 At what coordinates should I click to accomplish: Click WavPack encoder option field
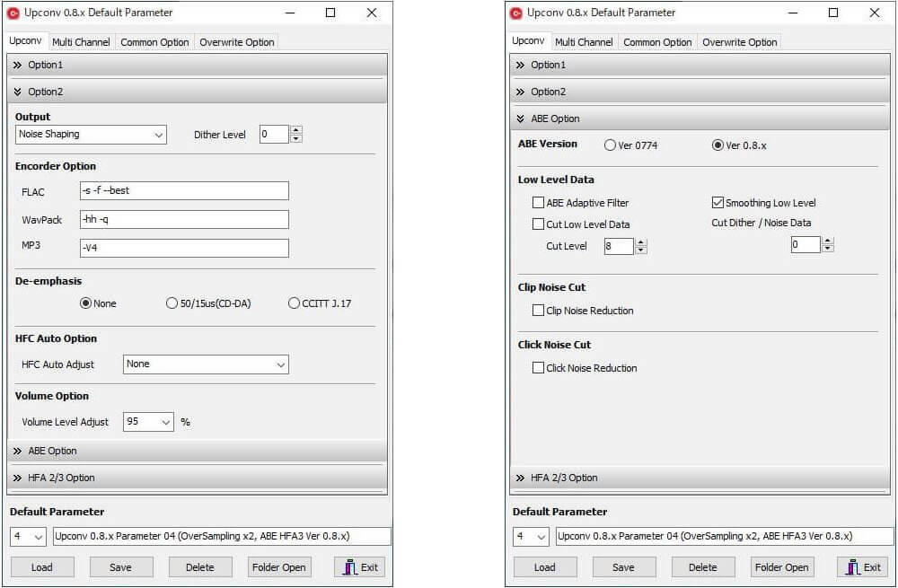click(184, 219)
